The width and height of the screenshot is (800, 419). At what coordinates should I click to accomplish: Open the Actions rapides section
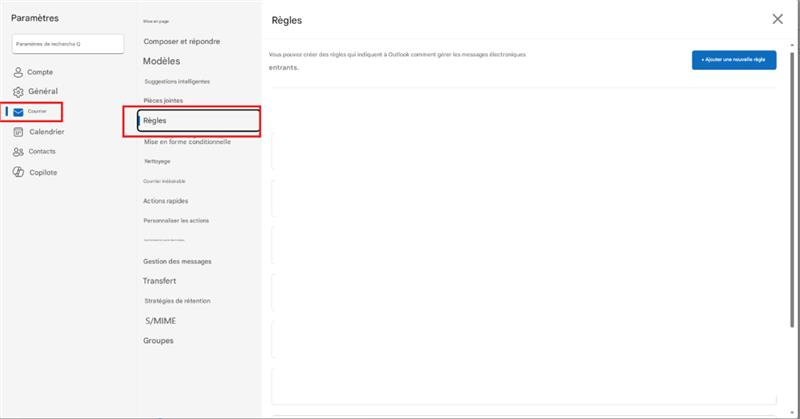tap(165, 201)
